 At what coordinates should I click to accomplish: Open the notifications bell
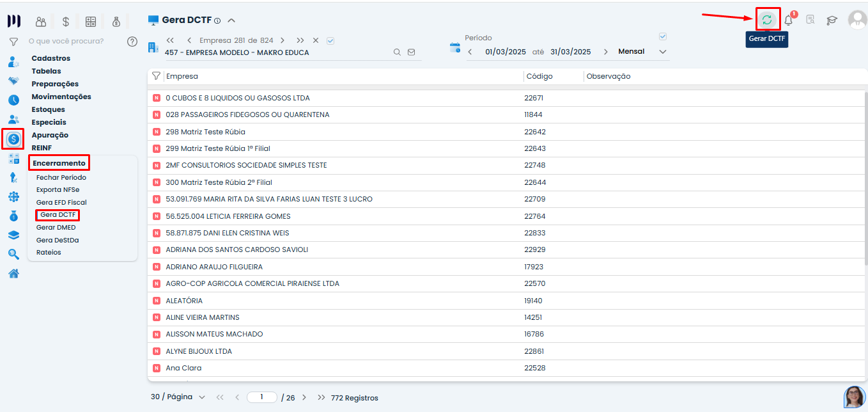tap(789, 20)
